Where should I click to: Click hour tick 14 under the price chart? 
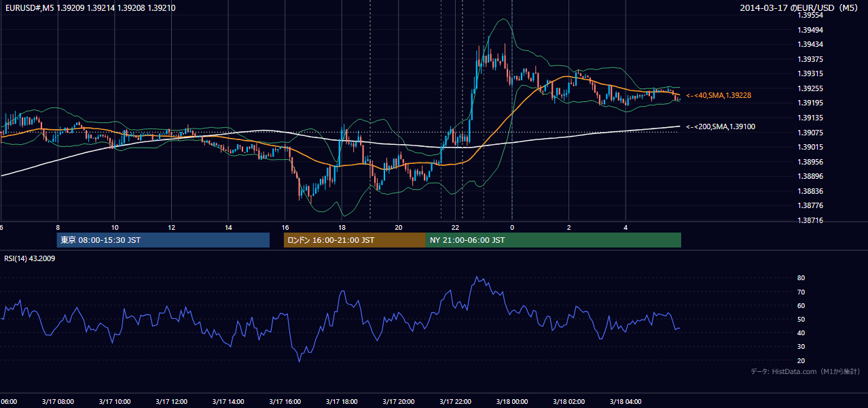[228, 228]
